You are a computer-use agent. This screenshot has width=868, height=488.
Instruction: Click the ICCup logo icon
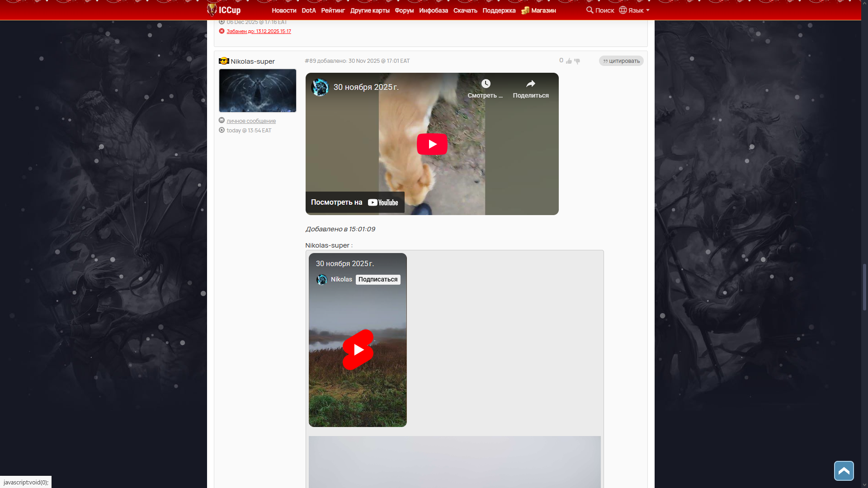click(212, 9)
